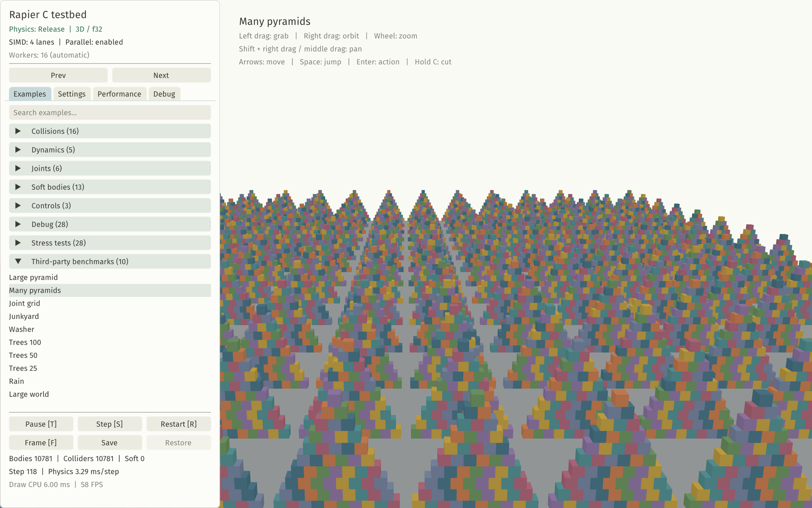Open the Performance tab
Screen dimensions: 812x508
pos(119,94)
